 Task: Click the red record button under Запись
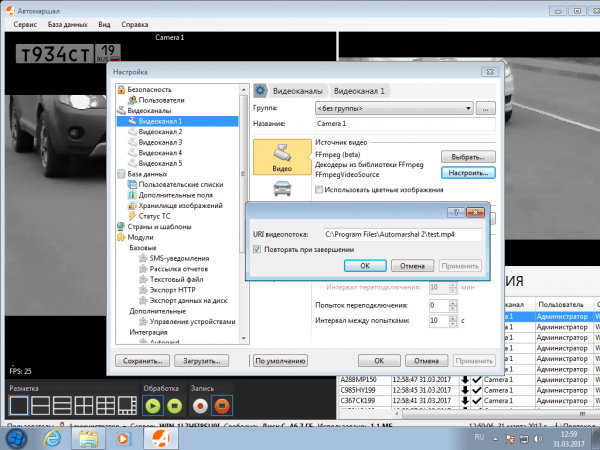[x=201, y=406]
